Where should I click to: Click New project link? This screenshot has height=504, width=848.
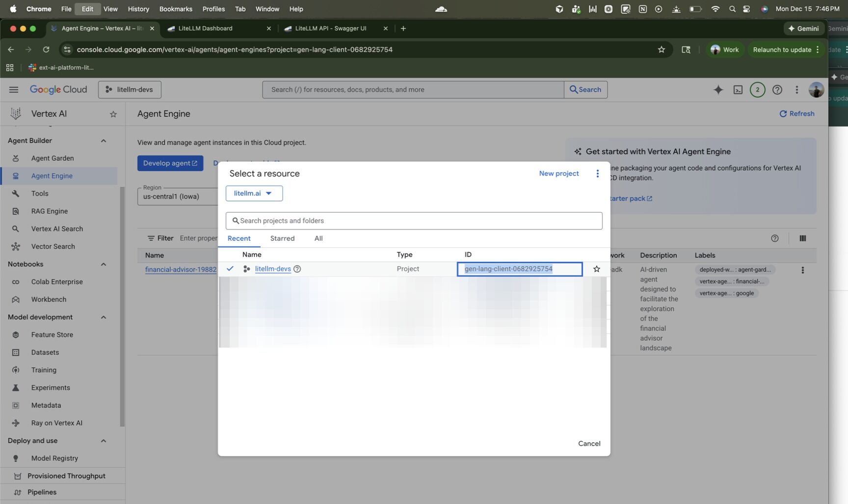pos(558,174)
